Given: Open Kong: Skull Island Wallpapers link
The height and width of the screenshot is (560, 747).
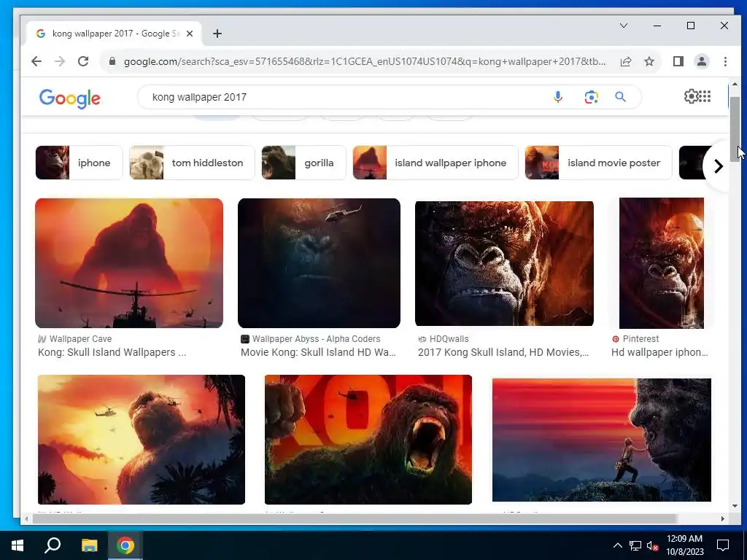Looking at the screenshot, I should [x=112, y=352].
